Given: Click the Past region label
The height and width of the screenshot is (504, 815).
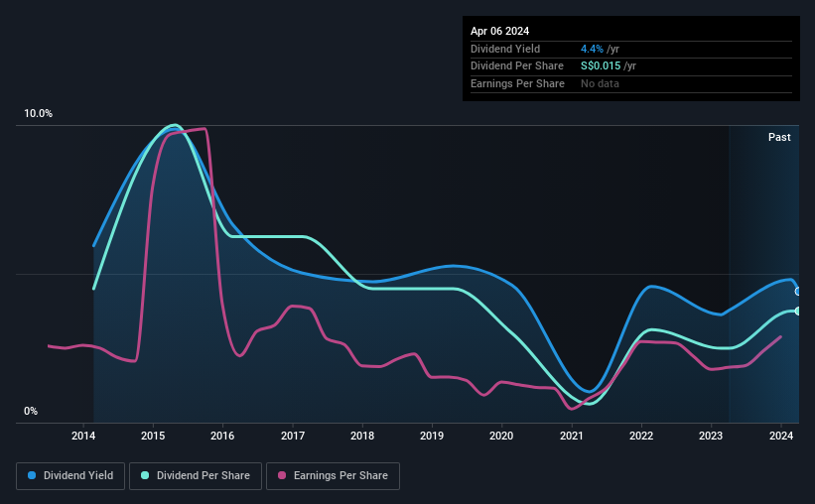Looking at the screenshot, I should point(779,137).
